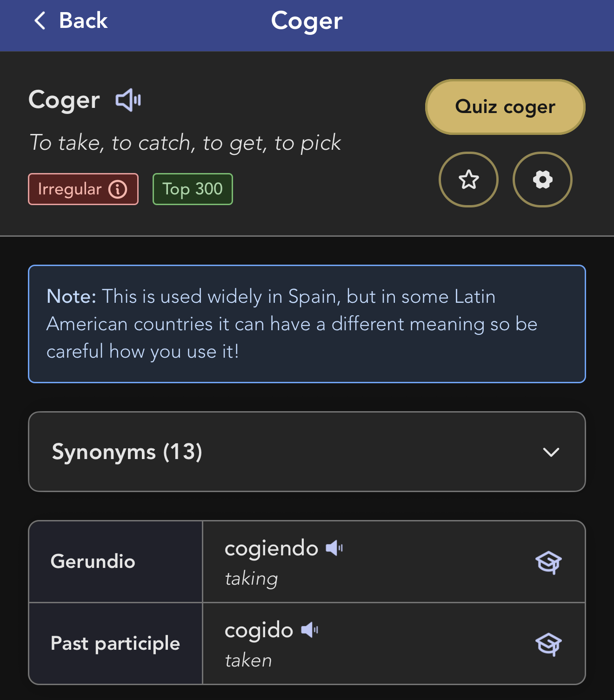Tap the Top 300 badge
The image size is (614, 700).
point(193,189)
